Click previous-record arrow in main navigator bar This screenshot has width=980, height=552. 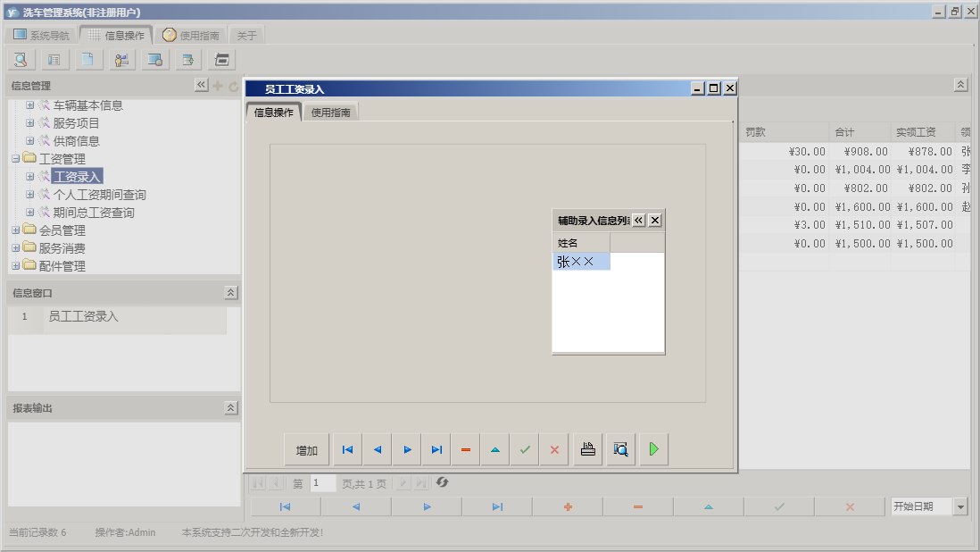tap(355, 507)
